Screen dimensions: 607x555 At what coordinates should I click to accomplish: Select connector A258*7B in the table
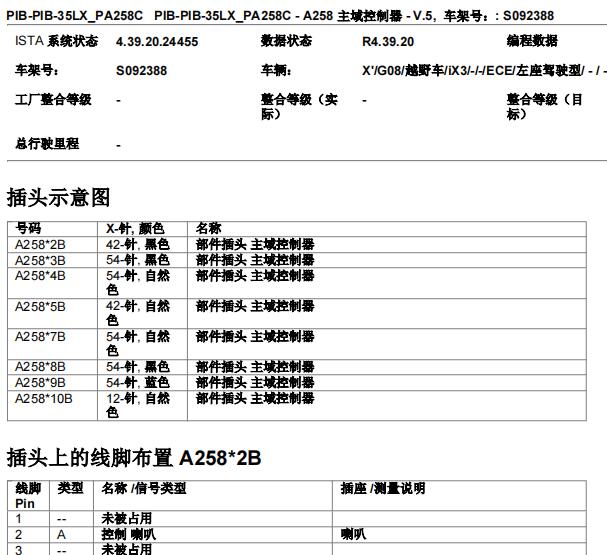tap(40, 337)
